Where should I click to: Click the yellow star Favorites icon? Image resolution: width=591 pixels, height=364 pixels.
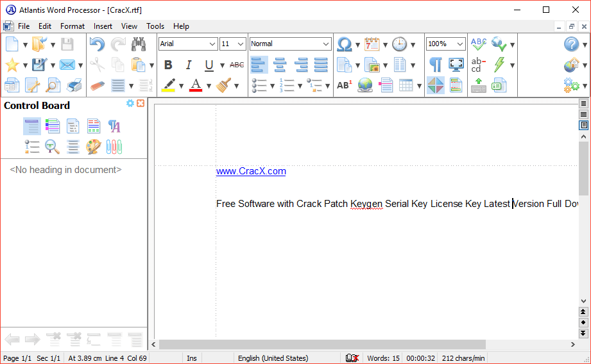[x=12, y=65]
